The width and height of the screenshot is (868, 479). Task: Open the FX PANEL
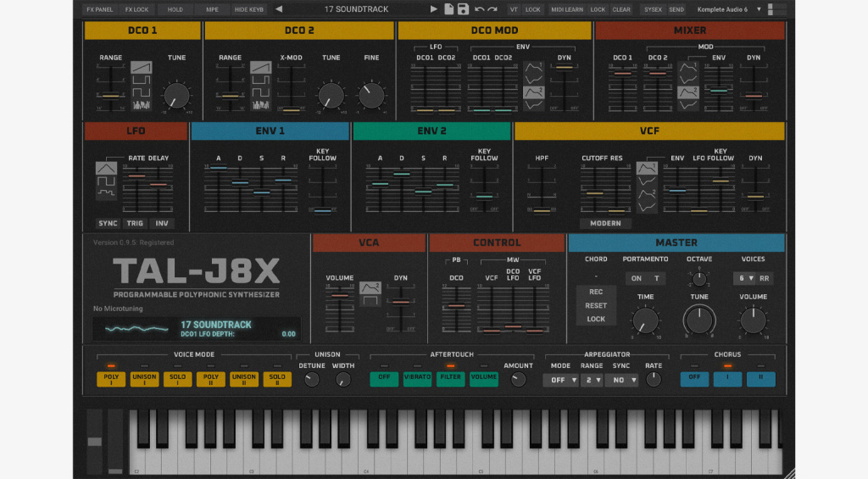[100, 9]
